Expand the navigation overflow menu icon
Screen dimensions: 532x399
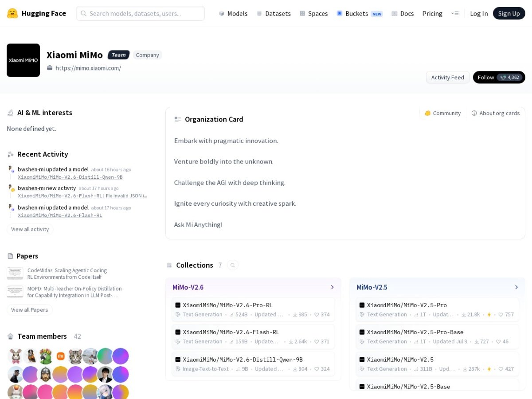pos(455,13)
